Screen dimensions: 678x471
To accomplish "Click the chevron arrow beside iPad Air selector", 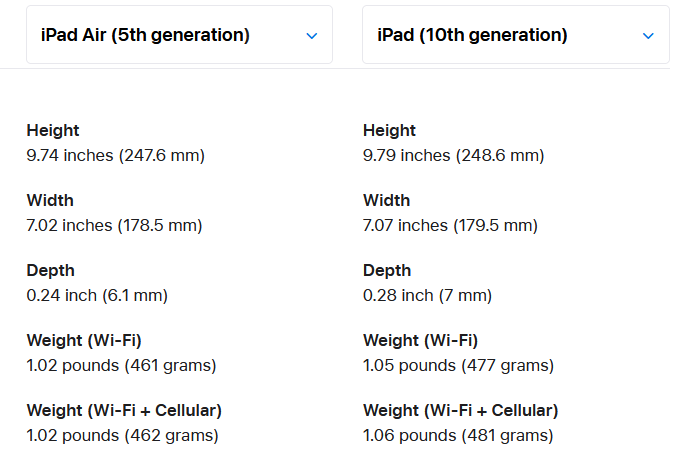I will pyautogui.click(x=311, y=36).
